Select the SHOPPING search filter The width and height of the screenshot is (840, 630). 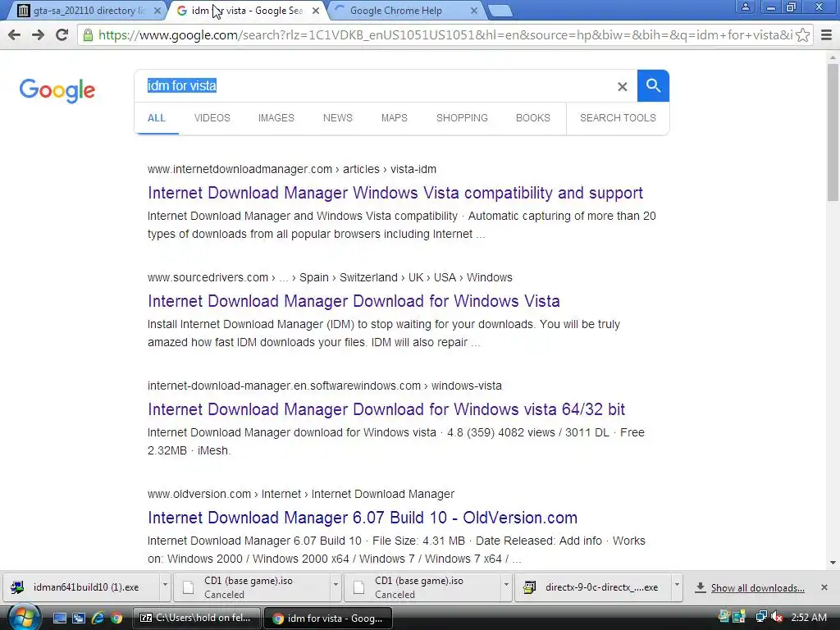462,118
